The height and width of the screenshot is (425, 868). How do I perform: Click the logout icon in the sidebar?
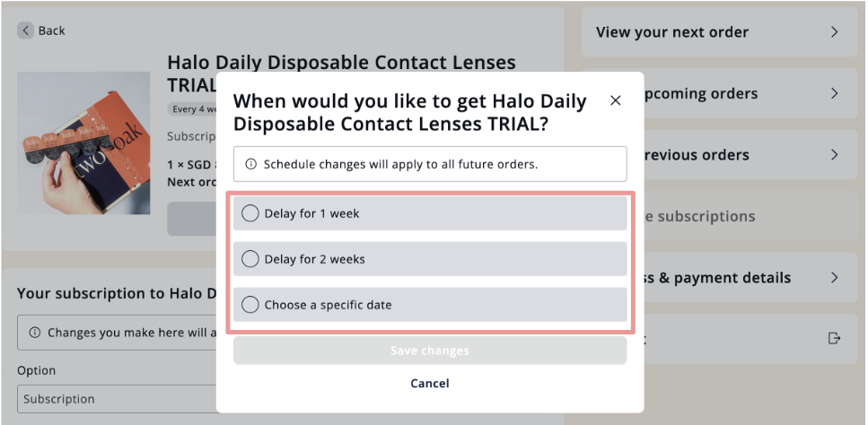(834, 338)
